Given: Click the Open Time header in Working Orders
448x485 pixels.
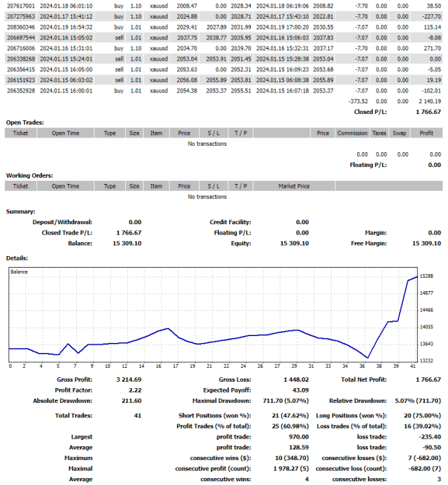Looking at the screenshot, I should pos(65,186).
